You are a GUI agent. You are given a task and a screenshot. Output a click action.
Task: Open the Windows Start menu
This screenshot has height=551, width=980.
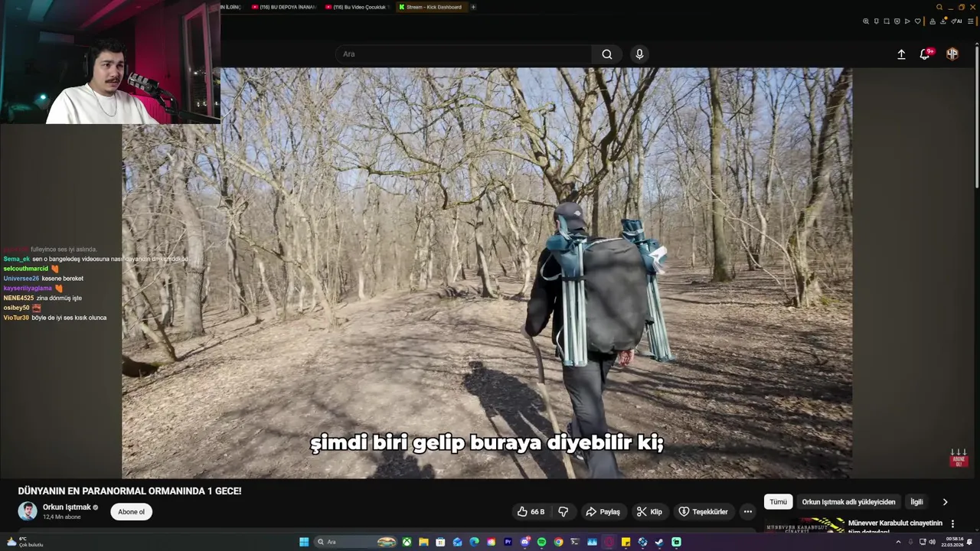point(304,542)
